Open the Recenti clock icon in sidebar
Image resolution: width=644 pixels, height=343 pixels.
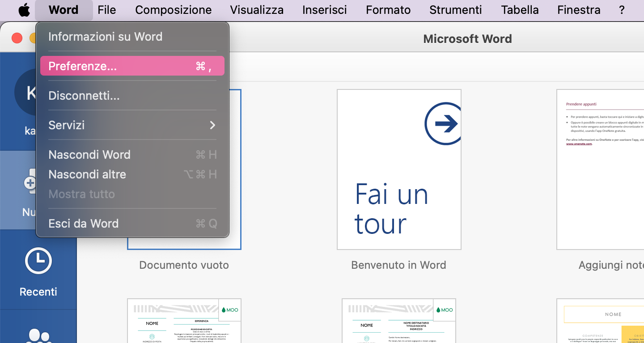pyautogui.click(x=38, y=261)
